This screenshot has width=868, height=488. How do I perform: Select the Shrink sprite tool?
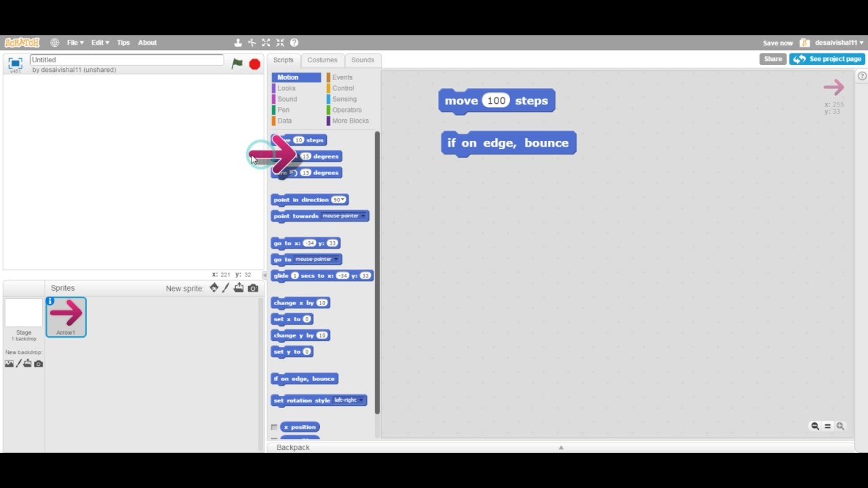(280, 43)
